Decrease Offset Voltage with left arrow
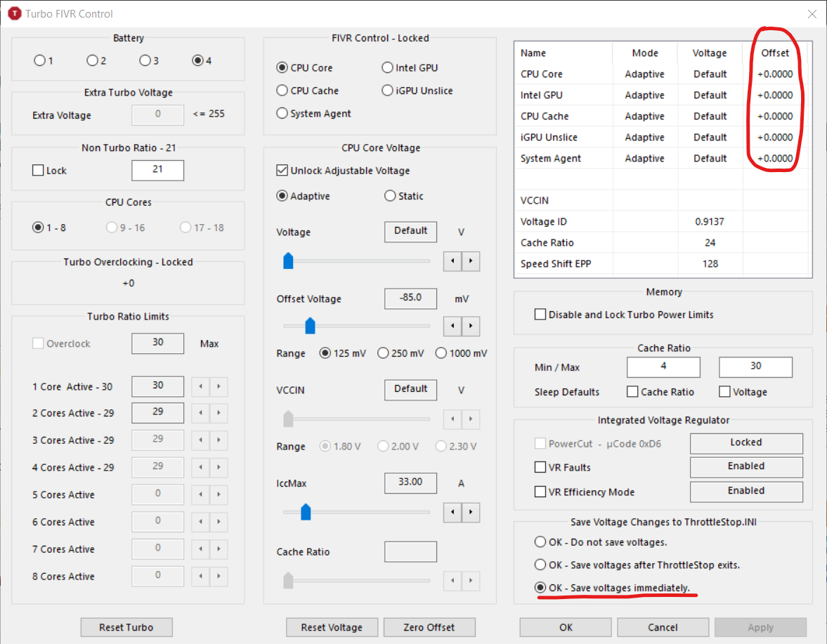This screenshot has height=644, width=827. 452,326
